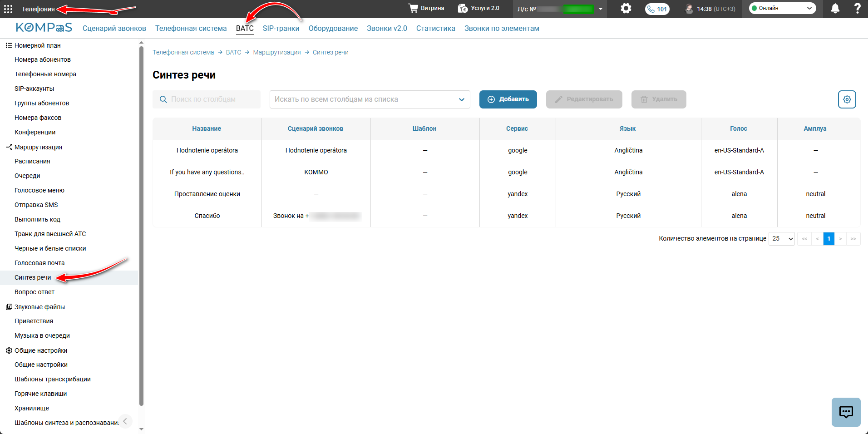This screenshot has width=868, height=434.
Task: Open the help question mark icon
Action: (857, 8)
